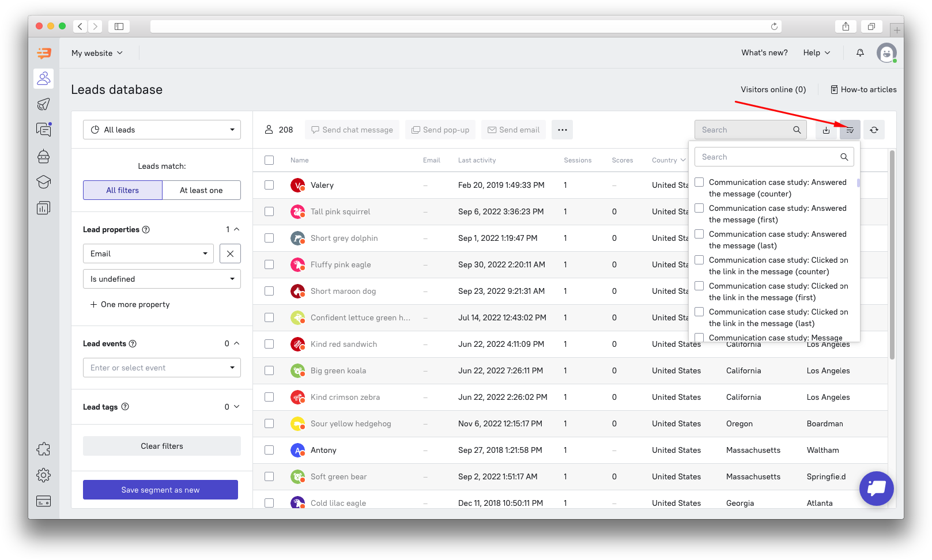
Task: Click Save segment as new
Action: (160, 490)
